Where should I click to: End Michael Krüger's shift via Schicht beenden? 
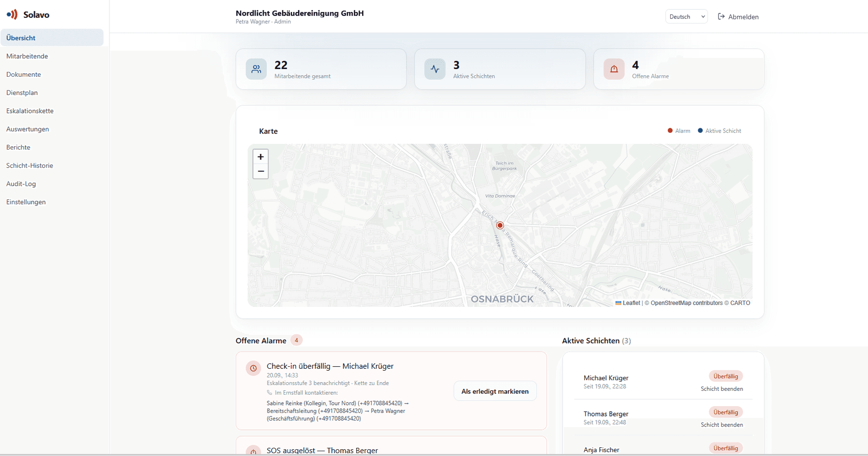coord(722,389)
